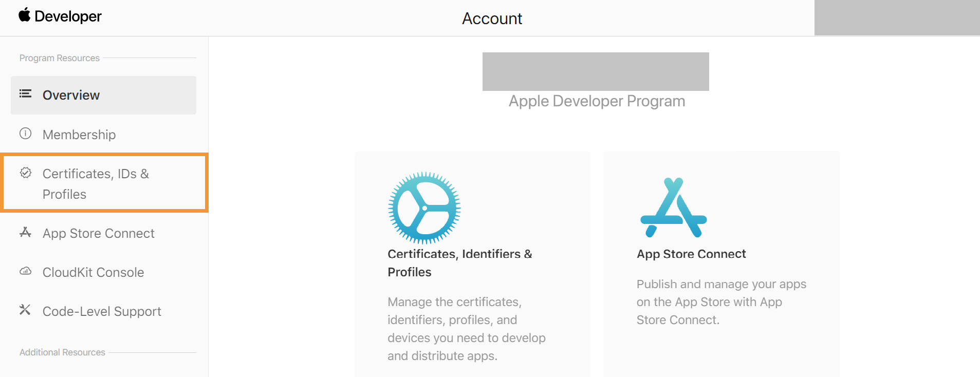Click the Account page heading
Screen dimensions: 980x377
point(492,18)
